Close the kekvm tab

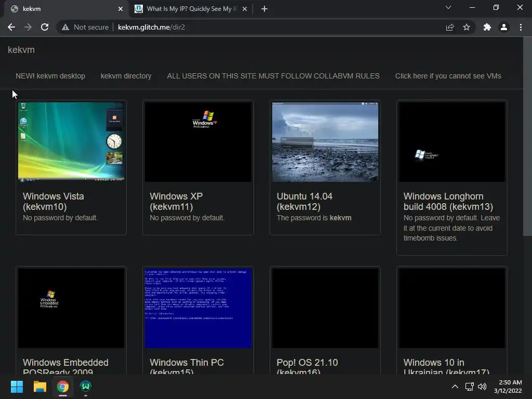pyautogui.click(x=121, y=9)
